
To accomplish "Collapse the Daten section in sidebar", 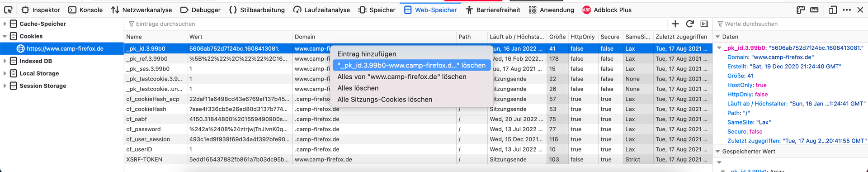I will click(x=717, y=37).
